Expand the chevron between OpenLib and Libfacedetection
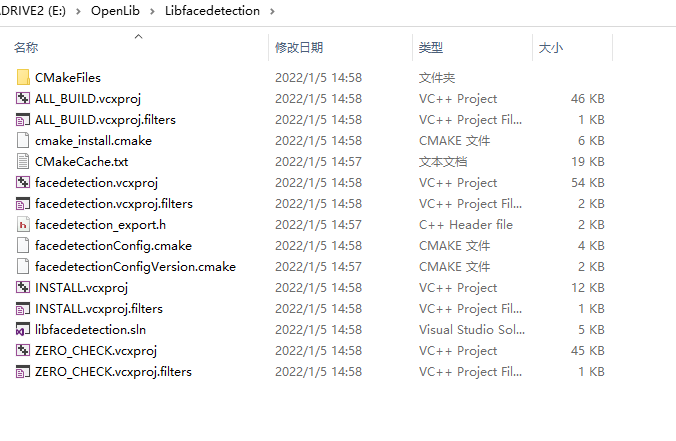676x441 pixels. coord(152,11)
